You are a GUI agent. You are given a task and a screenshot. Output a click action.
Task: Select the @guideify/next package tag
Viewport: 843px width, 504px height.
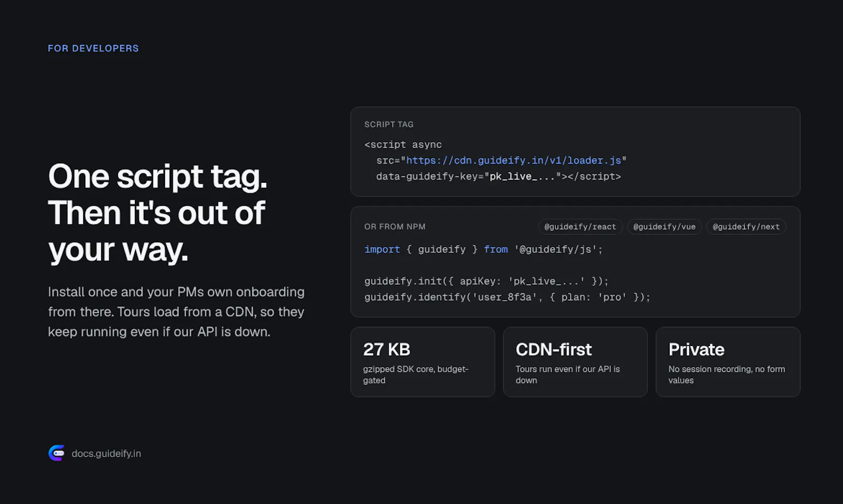pos(746,226)
